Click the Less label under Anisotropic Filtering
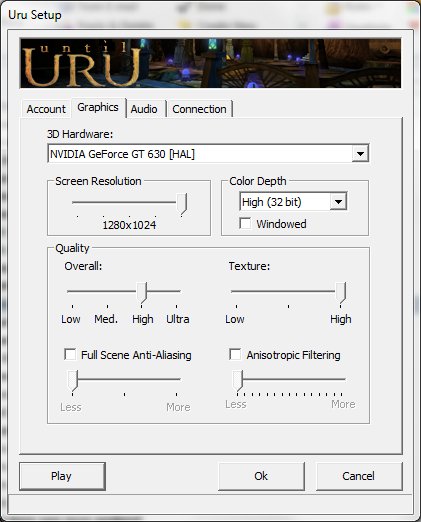421x522 pixels. coord(236,404)
